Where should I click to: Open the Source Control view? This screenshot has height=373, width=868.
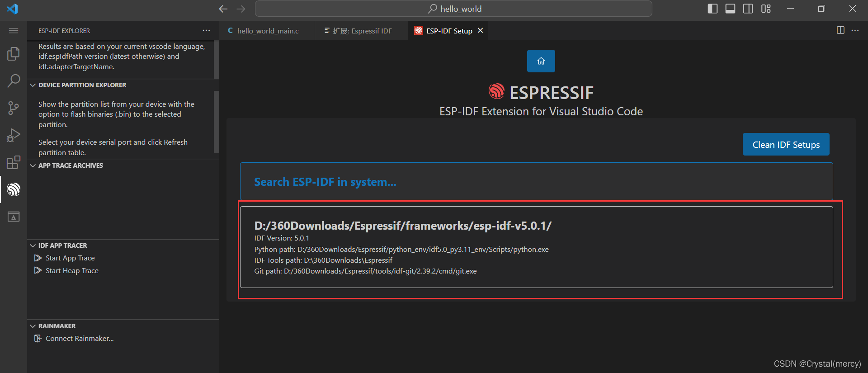click(14, 108)
